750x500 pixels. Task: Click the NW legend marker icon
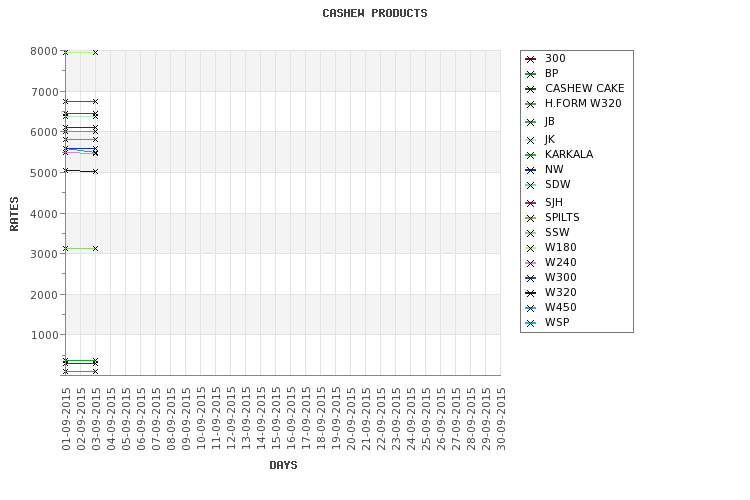coord(530,170)
